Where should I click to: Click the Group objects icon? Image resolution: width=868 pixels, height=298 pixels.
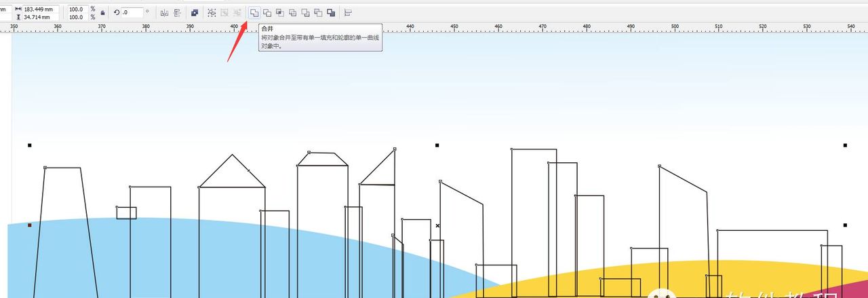click(x=212, y=12)
